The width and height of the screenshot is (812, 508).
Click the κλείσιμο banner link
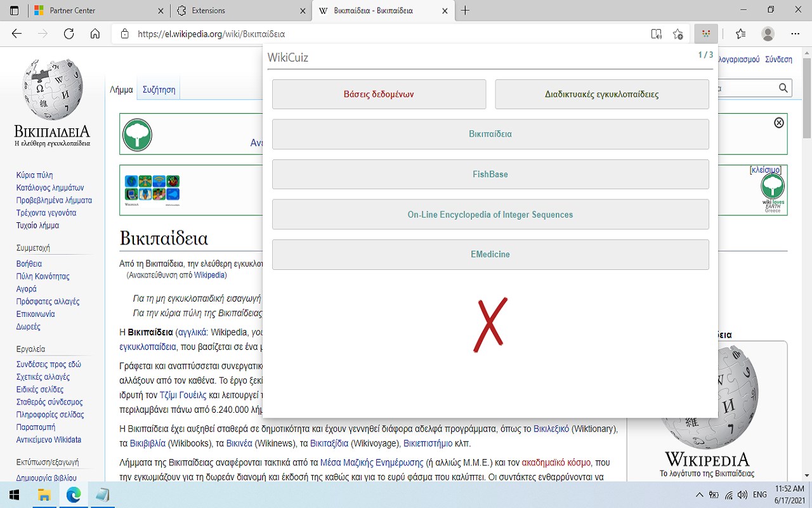click(x=766, y=170)
